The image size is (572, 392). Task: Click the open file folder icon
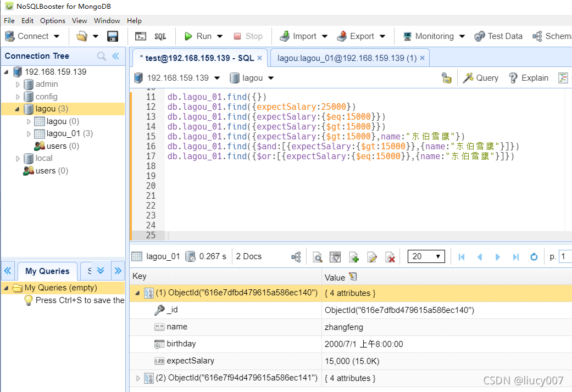tap(82, 36)
